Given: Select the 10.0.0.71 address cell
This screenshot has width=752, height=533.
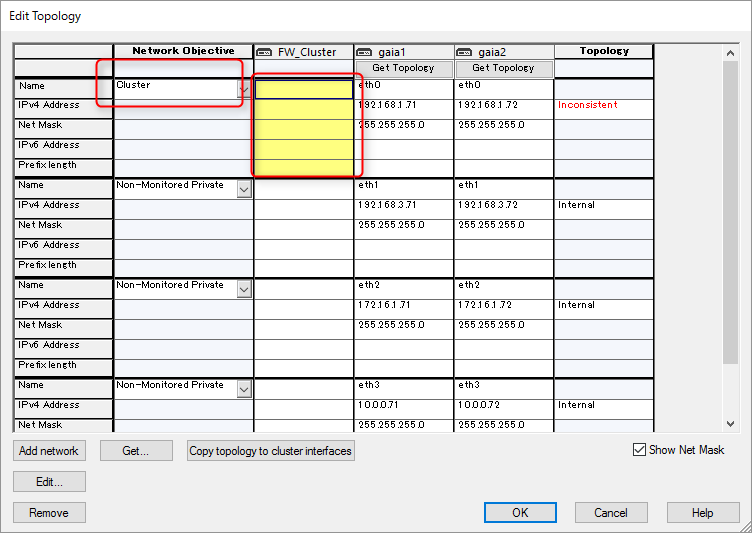Looking at the screenshot, I should point(404,409).
